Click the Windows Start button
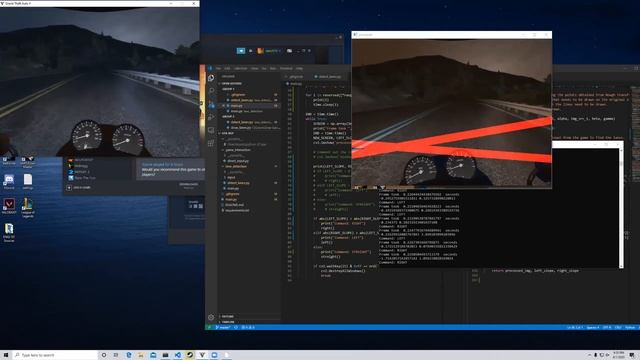Viewport: 640px width, 360px height. pyautogui.click(x=6, y=355)
